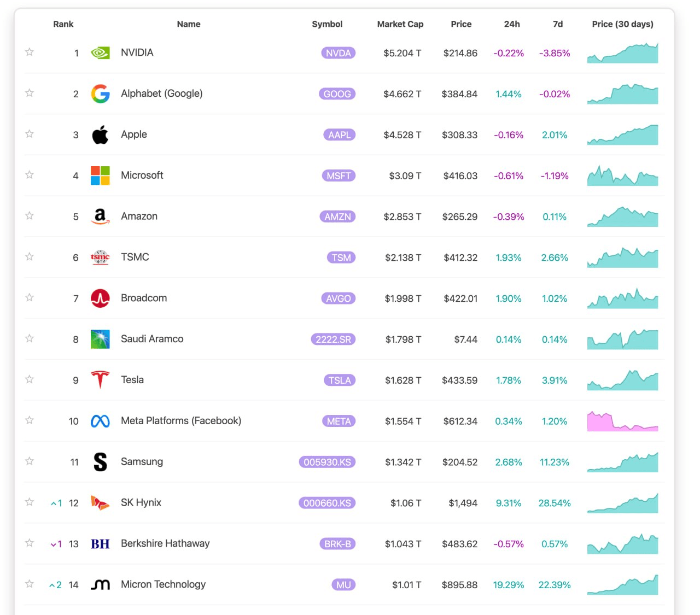Click the GOOG ticker badge
Screen dimensions: 700x615
[337, 94]
